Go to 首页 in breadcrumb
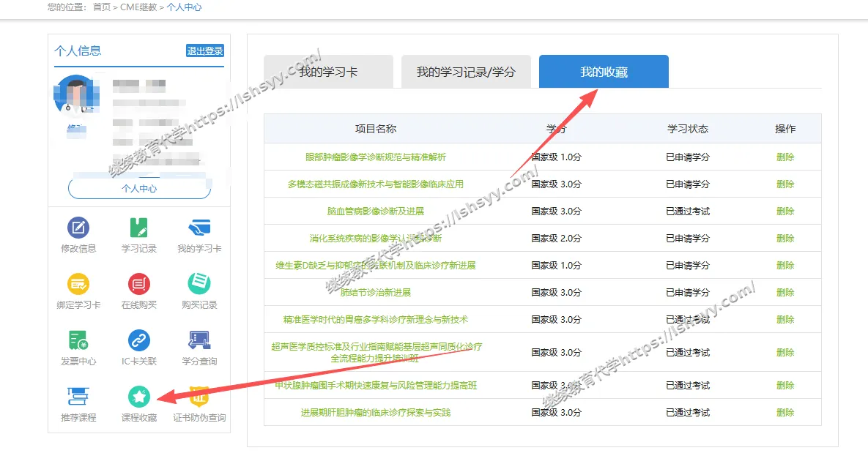 click(x=102, y=7)
